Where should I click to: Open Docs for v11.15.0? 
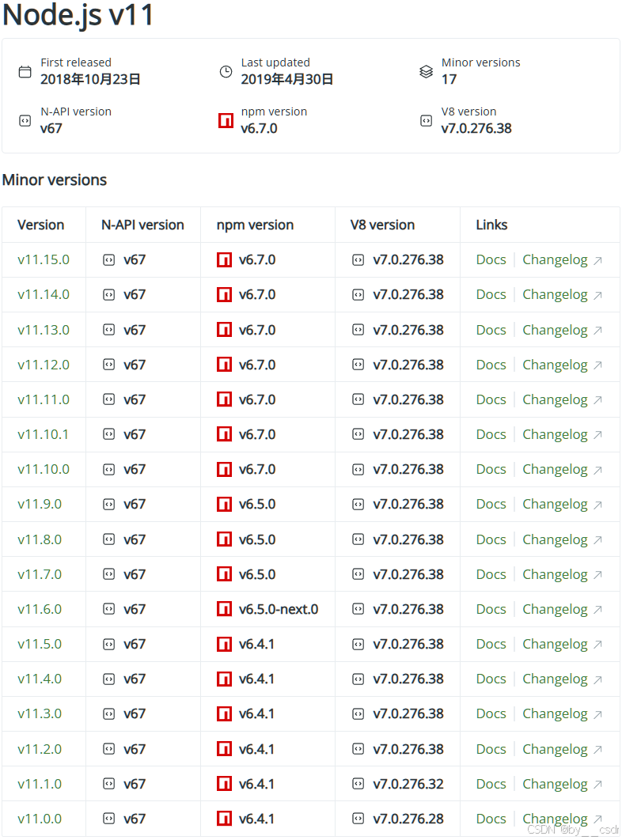point(491,259)
